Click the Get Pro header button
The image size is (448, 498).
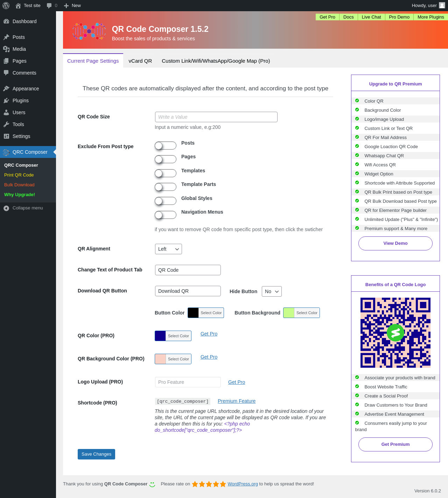point(327,17)
